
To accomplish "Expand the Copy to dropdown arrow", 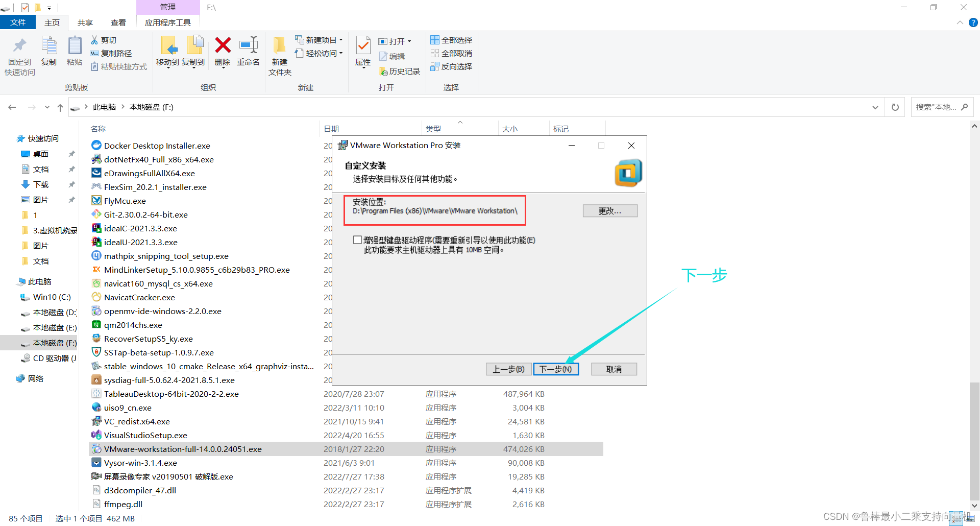I will [x=193, y=68].
